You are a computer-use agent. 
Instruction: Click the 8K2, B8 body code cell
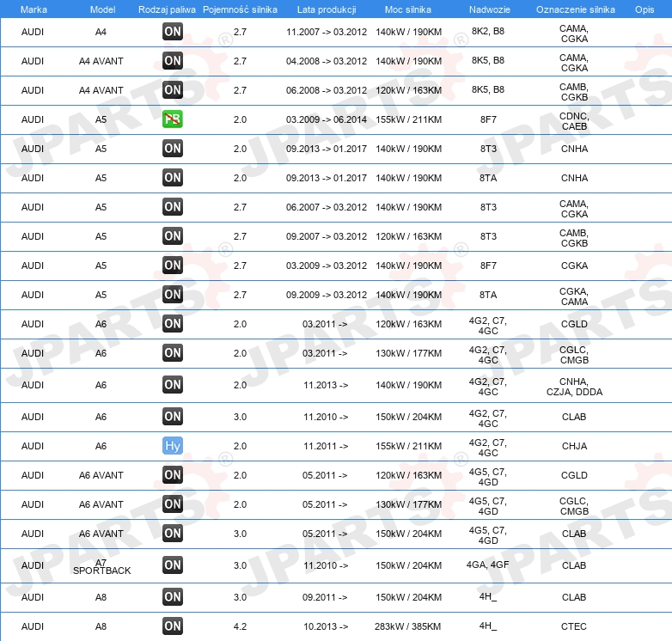[x=488, y=31]
